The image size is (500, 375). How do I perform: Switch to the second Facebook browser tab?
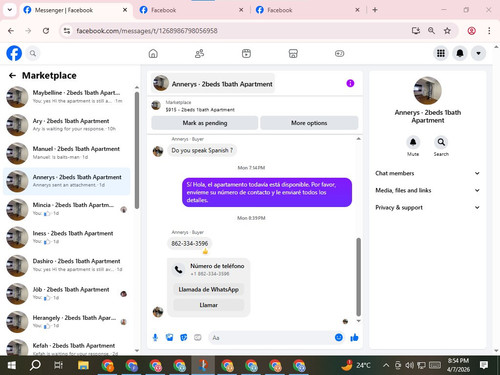click(192, 10)
